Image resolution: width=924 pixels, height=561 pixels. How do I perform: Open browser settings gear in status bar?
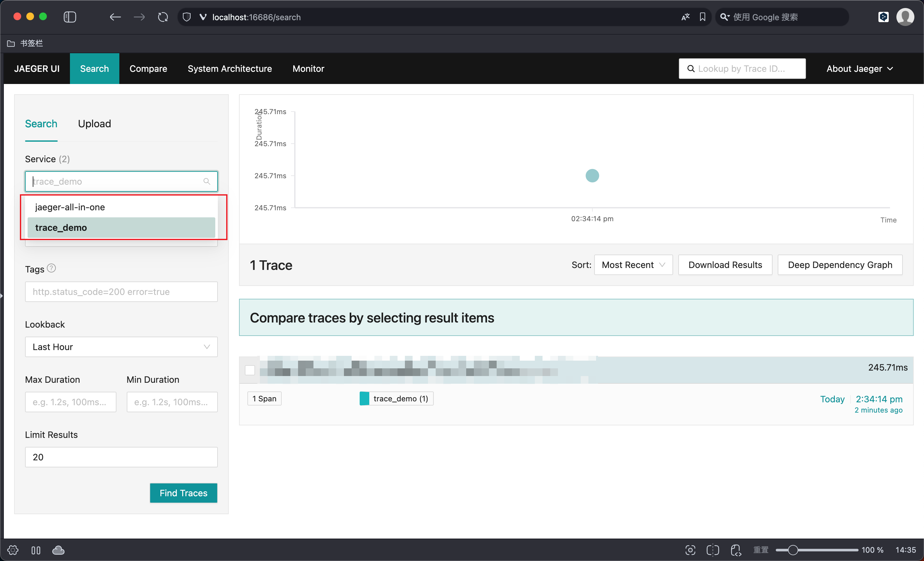pos(13,550)
